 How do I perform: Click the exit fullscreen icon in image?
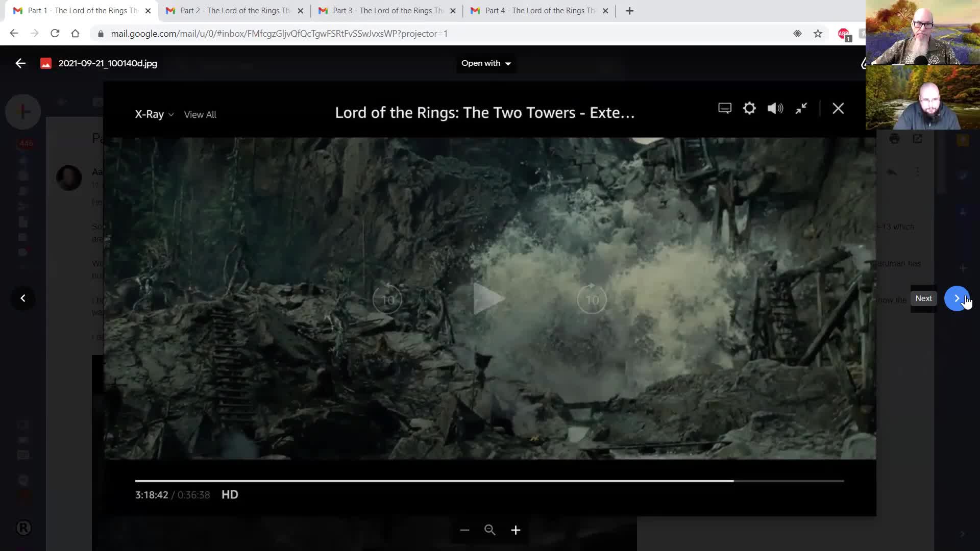pos(801,108)
